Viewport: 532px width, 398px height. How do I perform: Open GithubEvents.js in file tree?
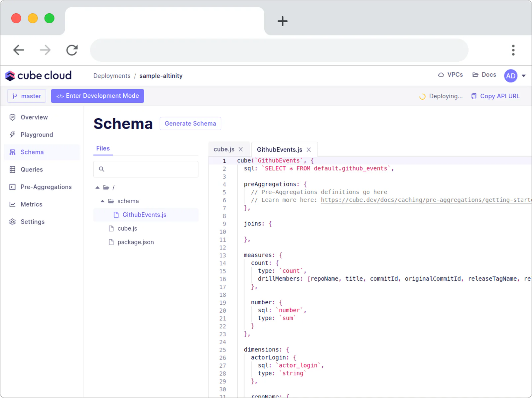tap(144, 215)
